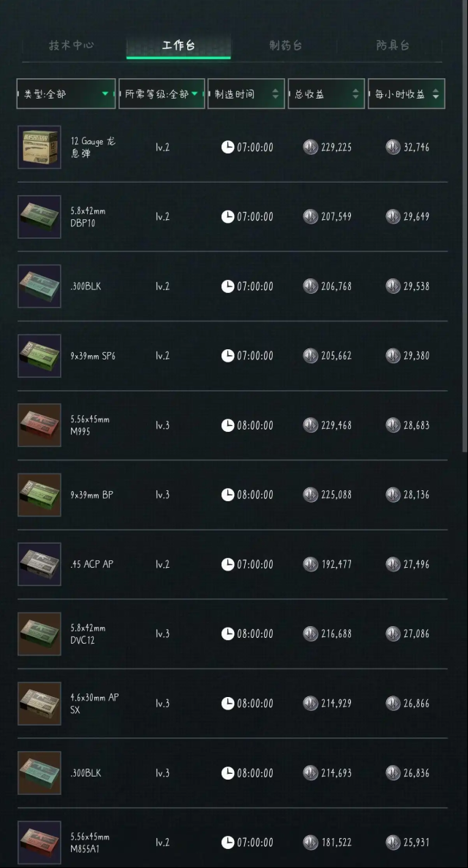This screenshot has width=468, height=868.
Task: Click the 12 Gauge 龙息弹 ammo box icon
Action: pos(39,148)
